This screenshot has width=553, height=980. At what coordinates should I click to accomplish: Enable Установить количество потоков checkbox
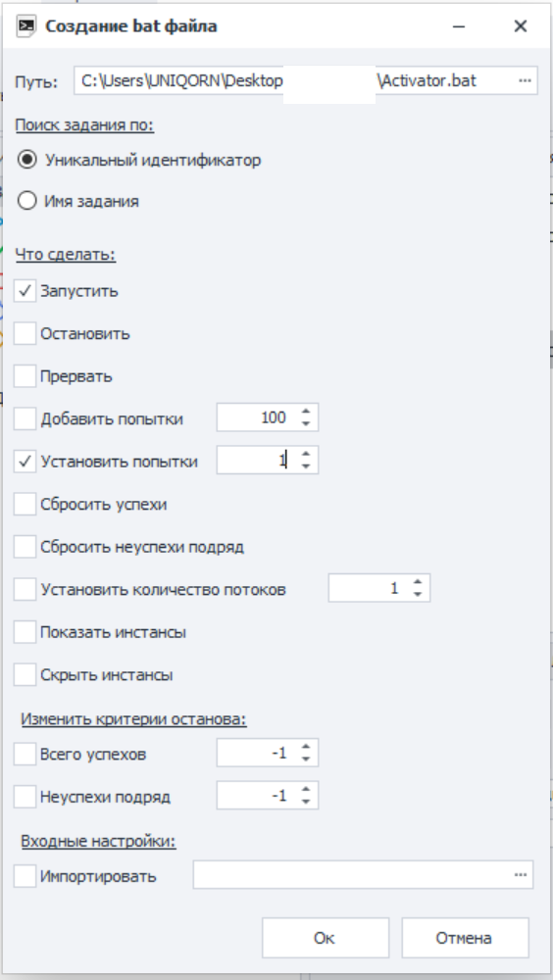pos(25,589)
